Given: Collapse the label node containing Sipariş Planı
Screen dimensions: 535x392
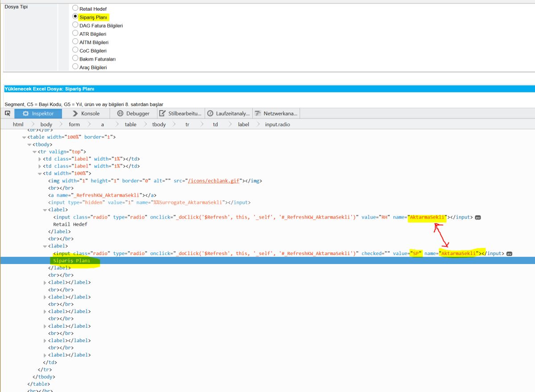Looking at the screenshot, I should 45,246.
